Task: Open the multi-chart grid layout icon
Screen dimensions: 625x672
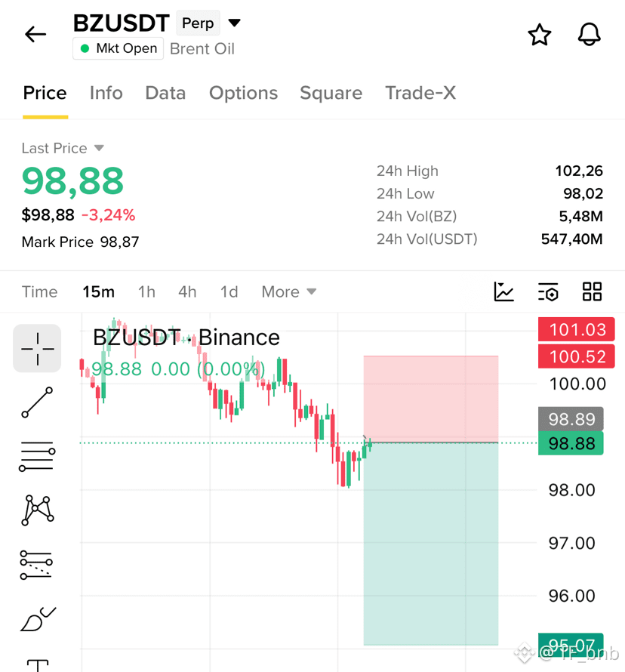Action: coord(592,291)
